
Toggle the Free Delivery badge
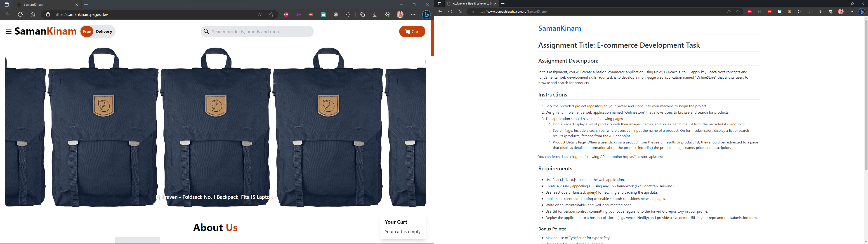click(98, 32)
